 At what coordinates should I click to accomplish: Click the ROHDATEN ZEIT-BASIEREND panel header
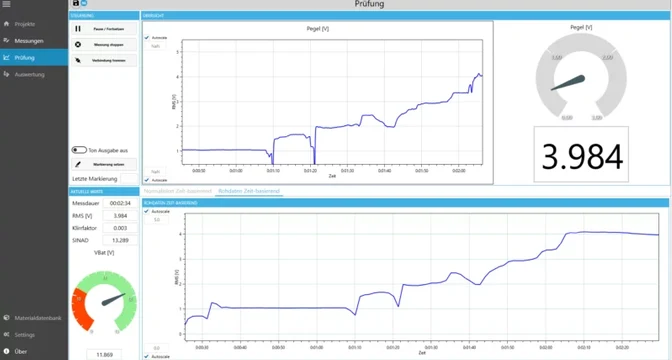point(405,203)
